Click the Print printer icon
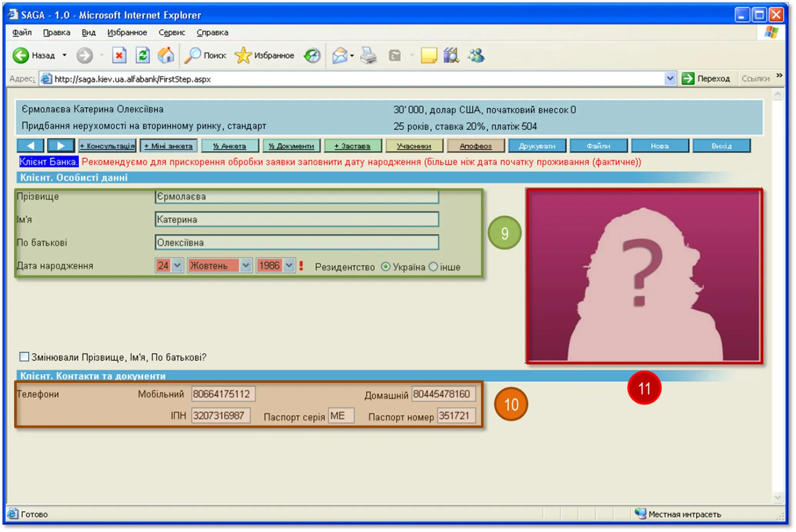The height and width of the screenshot is (532, 796). 369,55
